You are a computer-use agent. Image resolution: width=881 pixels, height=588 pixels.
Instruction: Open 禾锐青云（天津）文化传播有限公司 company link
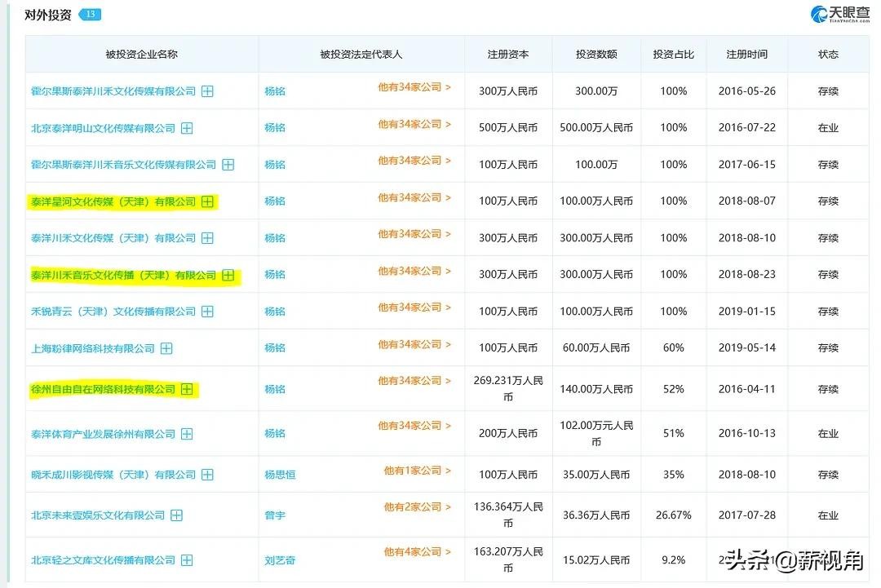pyautogui.click(x=113, y=312)
